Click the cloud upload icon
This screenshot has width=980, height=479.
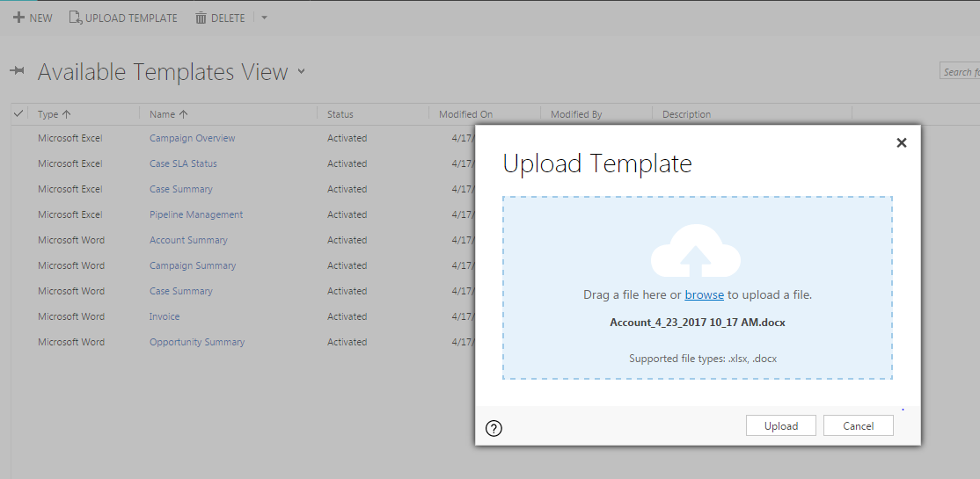coord(696,251)
